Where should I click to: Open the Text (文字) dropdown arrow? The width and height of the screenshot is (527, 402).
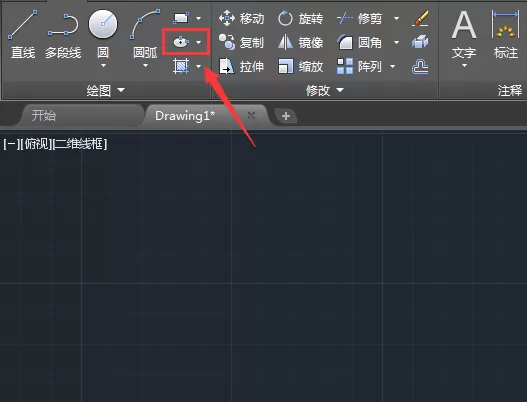tap(464, 66)
